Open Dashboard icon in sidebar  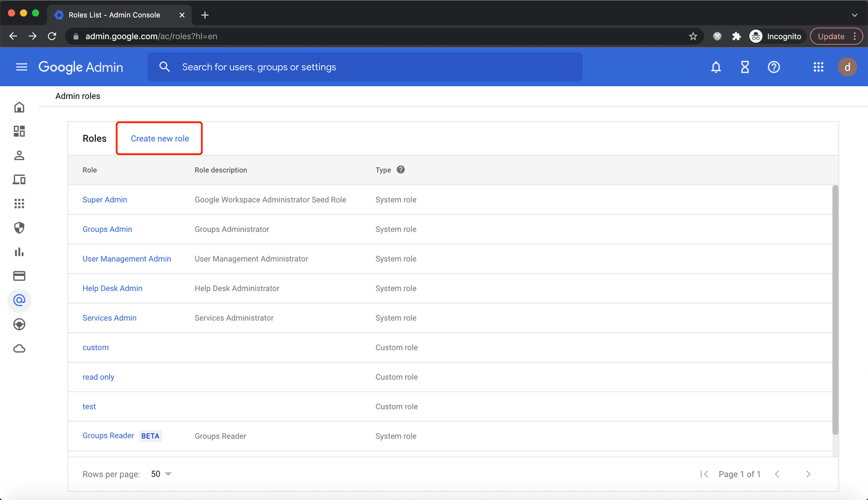point(19,131)
